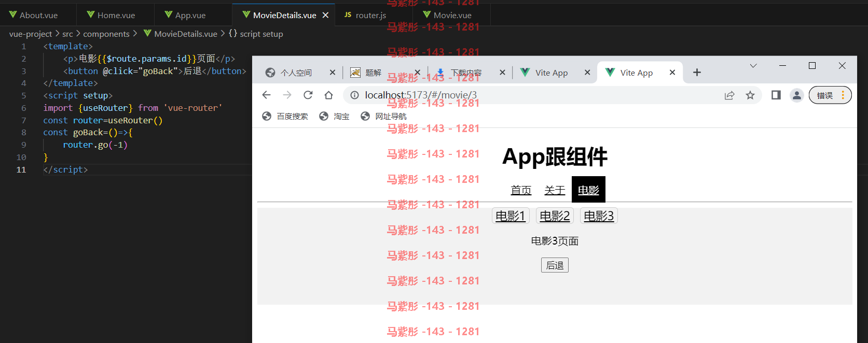The image size is (868, 343).
Task: Open browser tab search dropdown
Action: coord(753,66)
